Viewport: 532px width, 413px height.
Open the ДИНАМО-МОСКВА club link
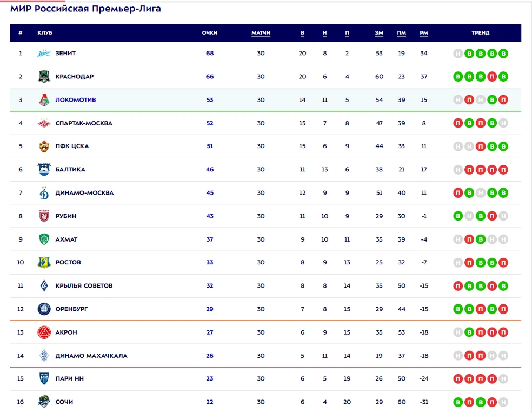click(x=84, y=193)
